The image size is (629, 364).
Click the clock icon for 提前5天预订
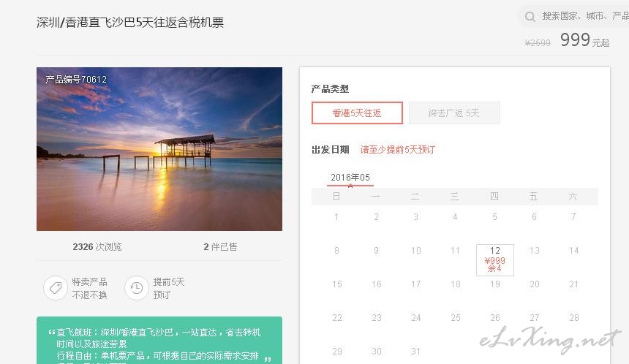tap(136, 288)
